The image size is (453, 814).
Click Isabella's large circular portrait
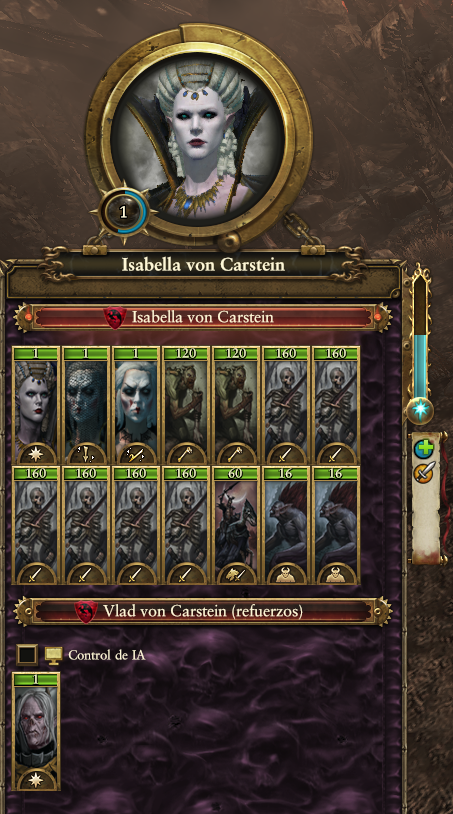tap(199, 135)
